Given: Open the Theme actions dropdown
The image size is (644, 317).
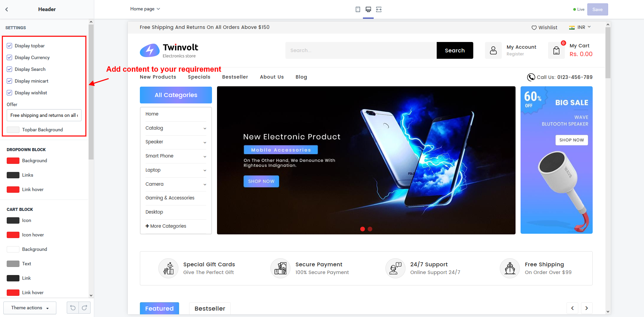Looking at the screenshot, I should [x=30, y=308].
